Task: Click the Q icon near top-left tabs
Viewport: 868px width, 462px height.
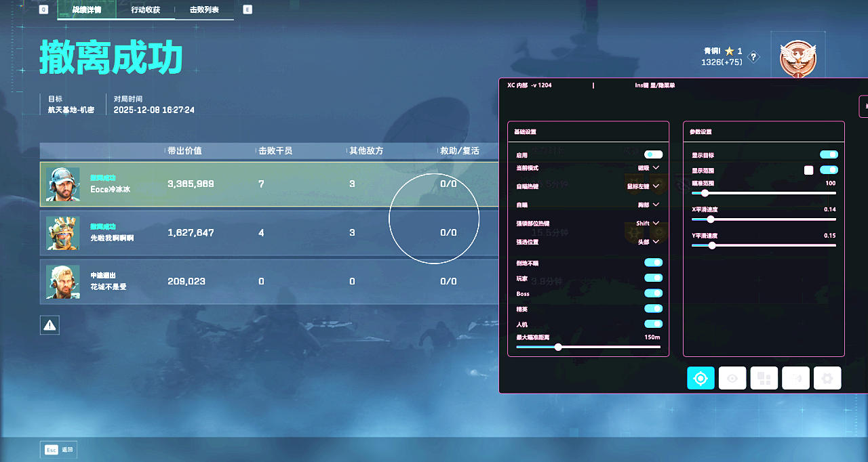Action: tap(43, 9)
